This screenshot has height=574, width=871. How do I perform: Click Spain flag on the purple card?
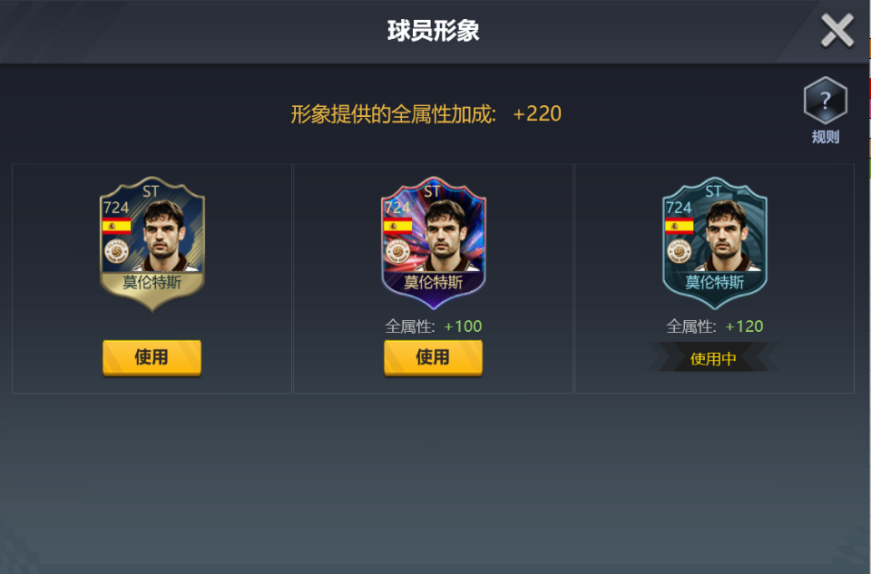click(x=398, y=226)
